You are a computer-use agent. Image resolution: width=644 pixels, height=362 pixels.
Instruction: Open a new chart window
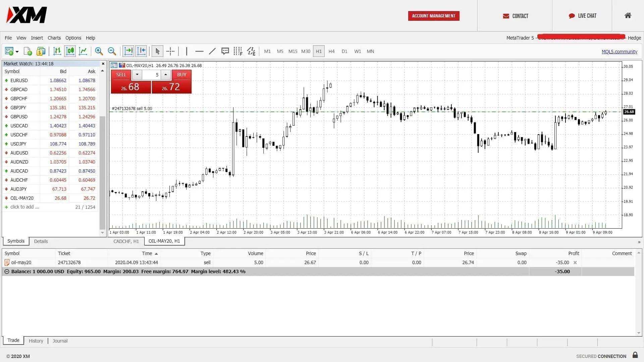point(9,51)
